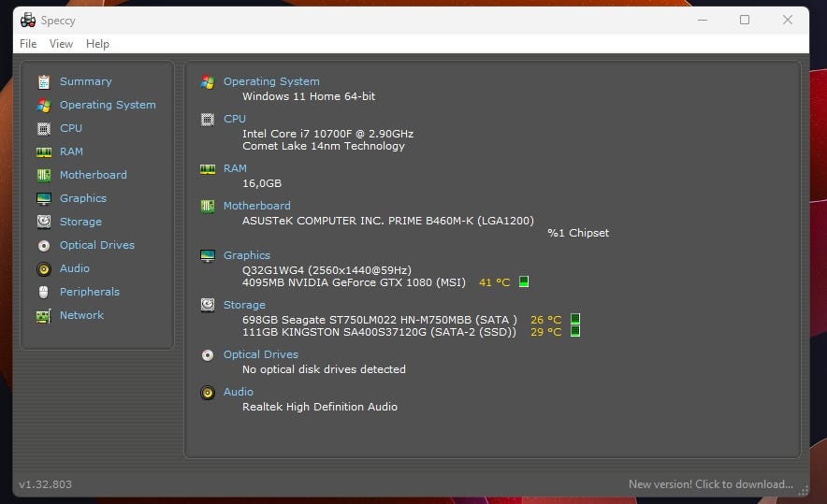
Task: Click the Motherboard icon in sidebar
Action: 44,175
